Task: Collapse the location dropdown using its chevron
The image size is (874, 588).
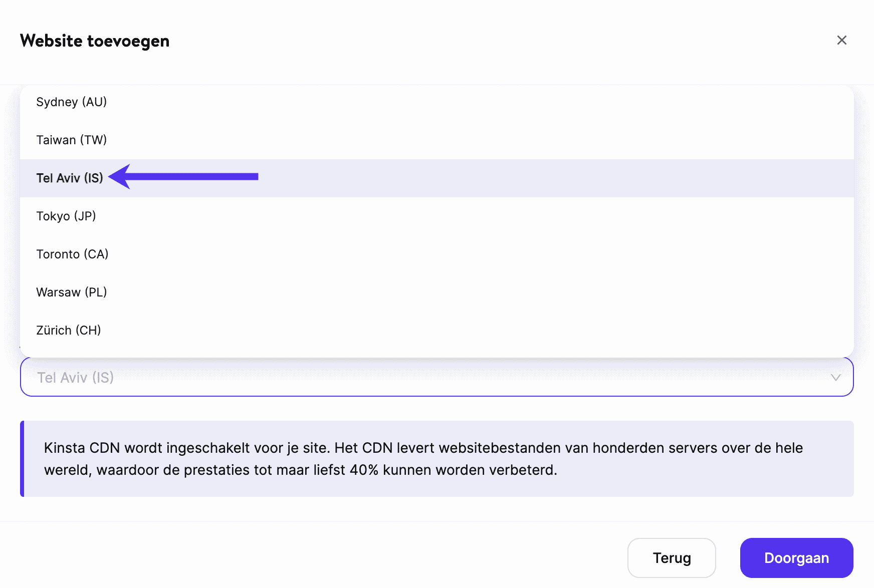Action: point(835,377)
